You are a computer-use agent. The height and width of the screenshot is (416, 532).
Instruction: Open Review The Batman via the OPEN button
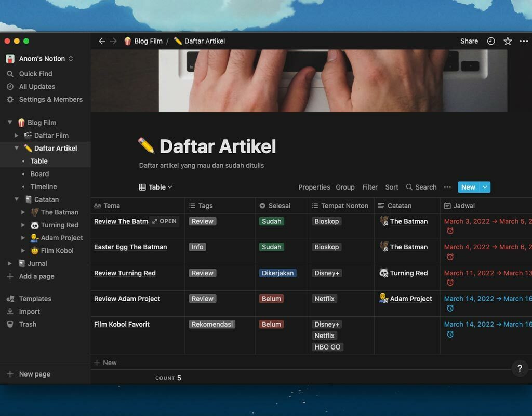pos(164,221)
